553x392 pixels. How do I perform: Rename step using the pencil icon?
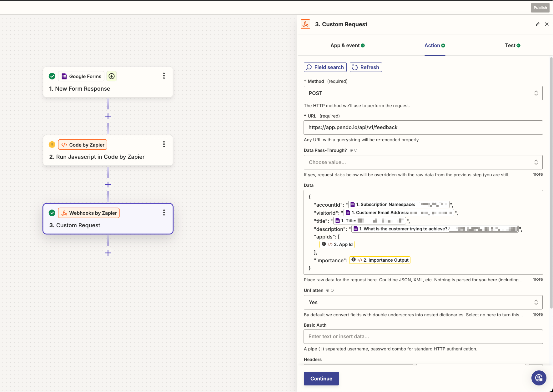tap(538, 24)
